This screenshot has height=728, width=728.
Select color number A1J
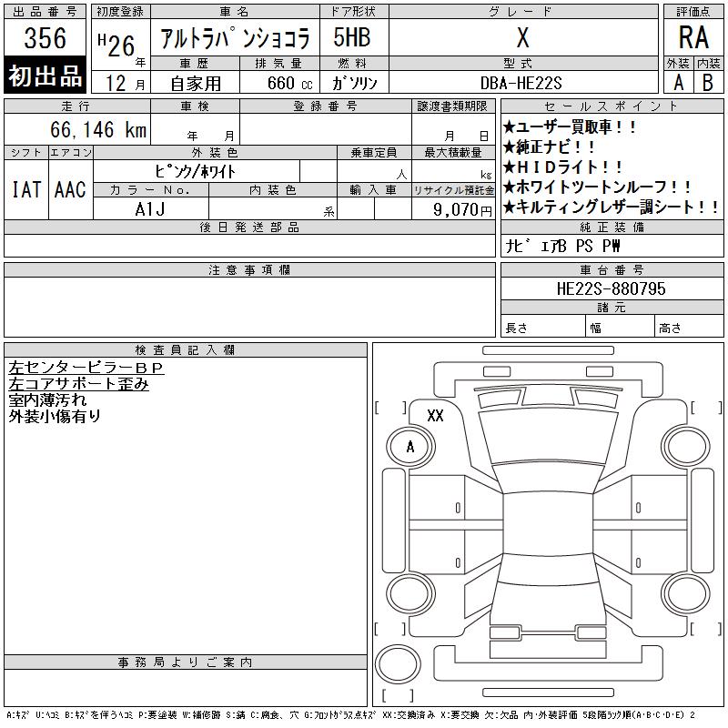[150, 208]
